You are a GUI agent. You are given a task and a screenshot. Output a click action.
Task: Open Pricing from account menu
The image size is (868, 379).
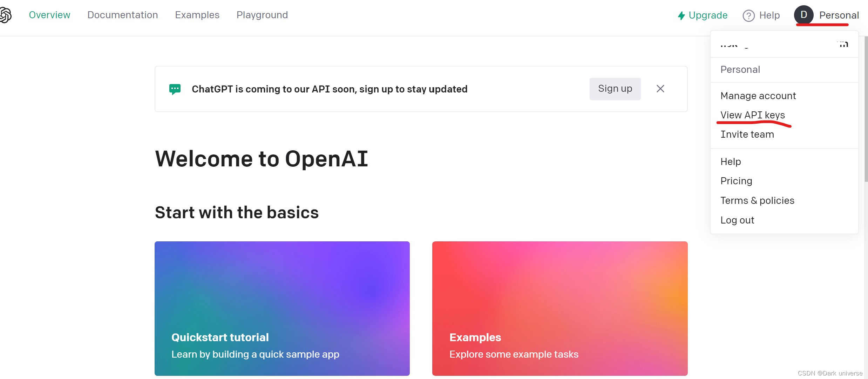(736, 181)
